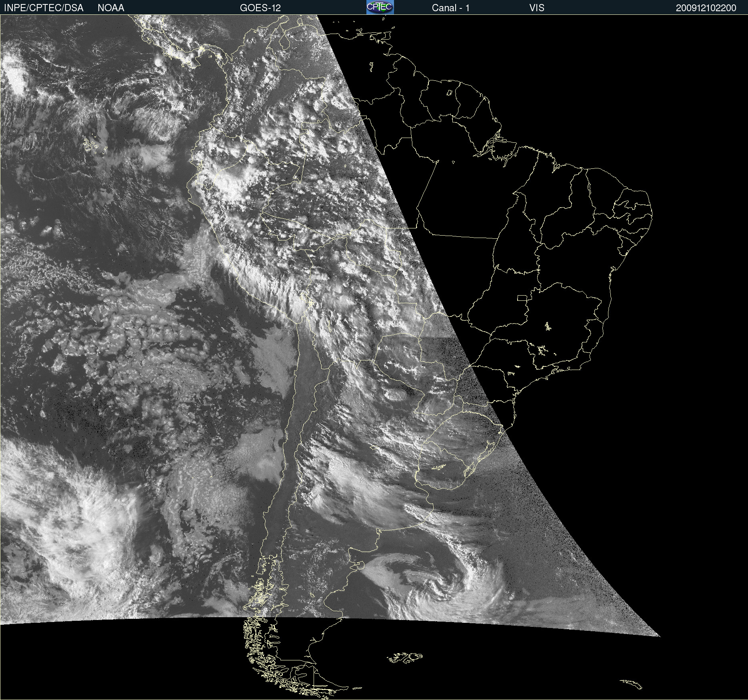
Task: Click the CPTEC logo in header
Action: (x=380, y=7)
